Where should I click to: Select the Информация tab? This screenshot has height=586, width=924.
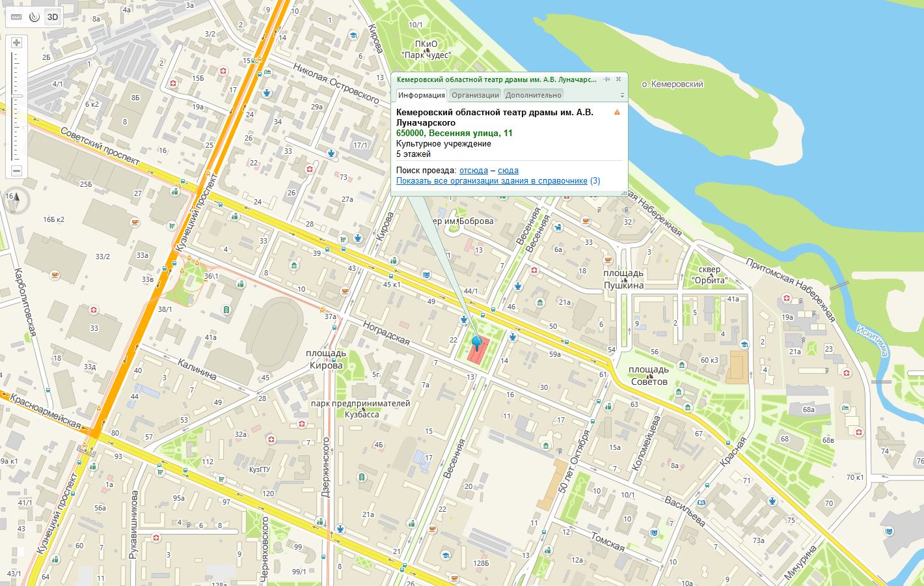(x=422, y=95)
